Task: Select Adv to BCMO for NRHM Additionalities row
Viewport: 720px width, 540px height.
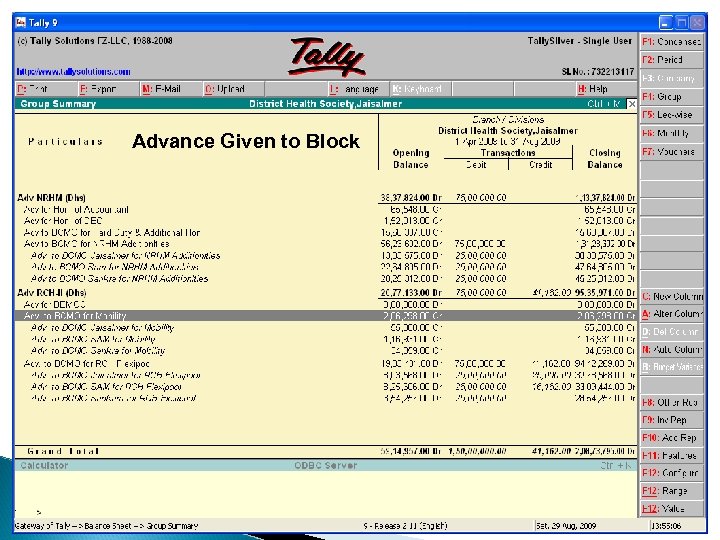Action: coord(326,244)
